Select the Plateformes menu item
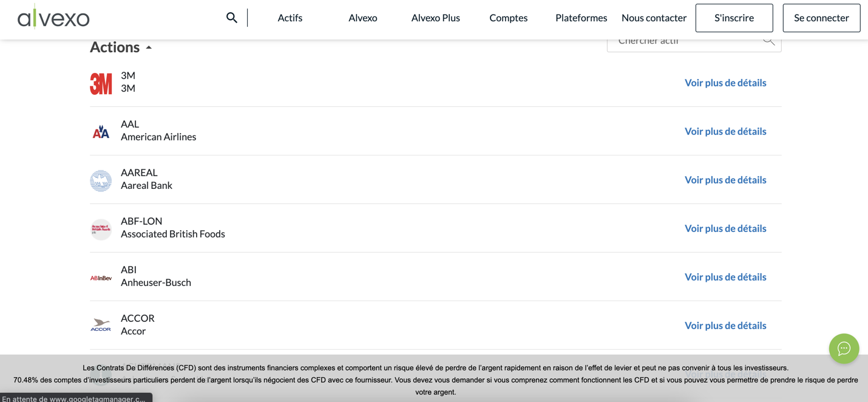This screenshot has width=868, height=402. (x=581, y=18)
